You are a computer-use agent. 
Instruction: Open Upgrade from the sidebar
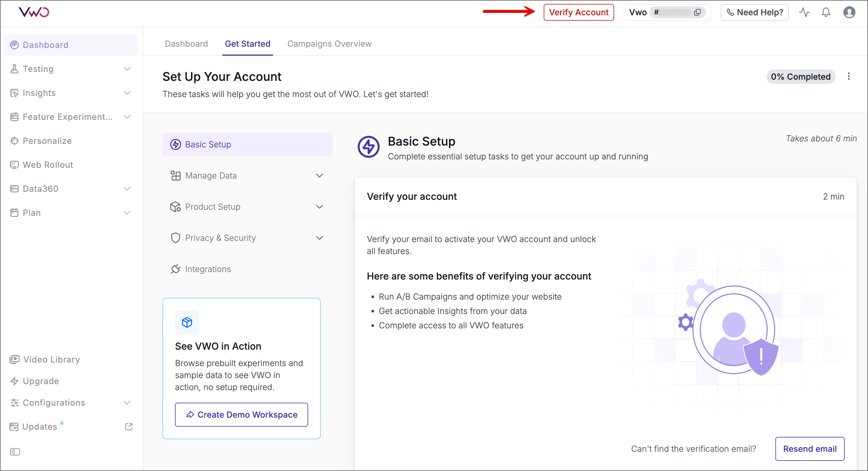point(40,381)
